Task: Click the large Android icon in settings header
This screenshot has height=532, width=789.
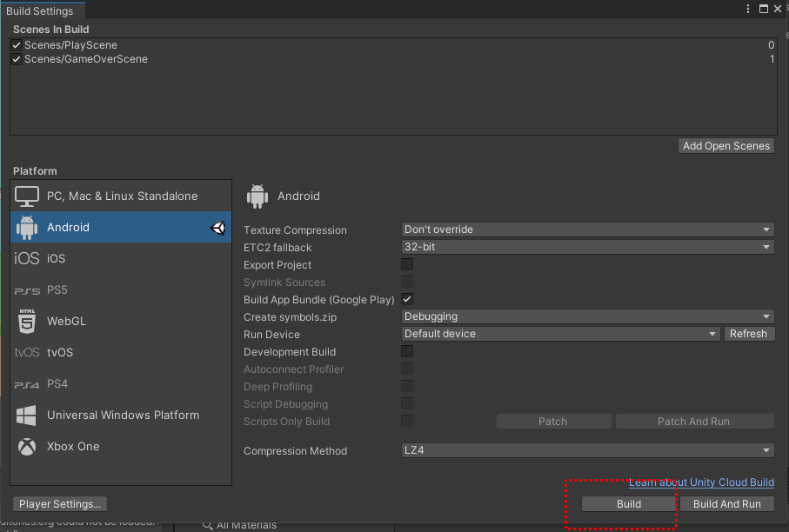Action: coord(257,196)
